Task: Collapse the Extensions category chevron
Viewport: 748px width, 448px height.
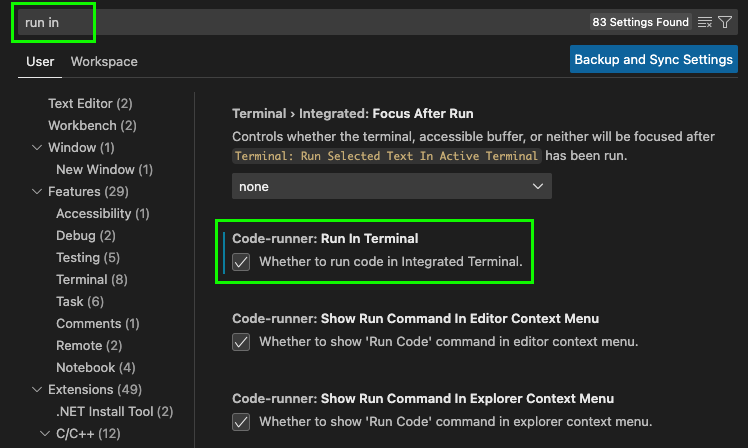Action: pos(37,389)
